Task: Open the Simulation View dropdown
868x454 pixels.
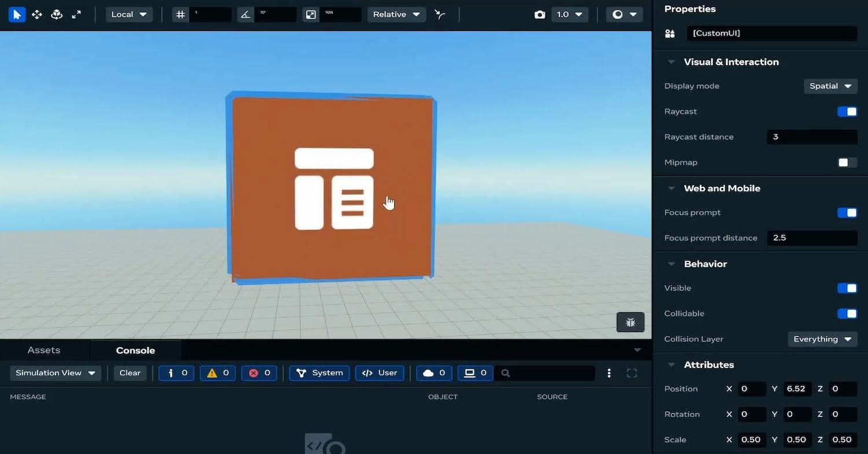Action: (x=56, y=373)
